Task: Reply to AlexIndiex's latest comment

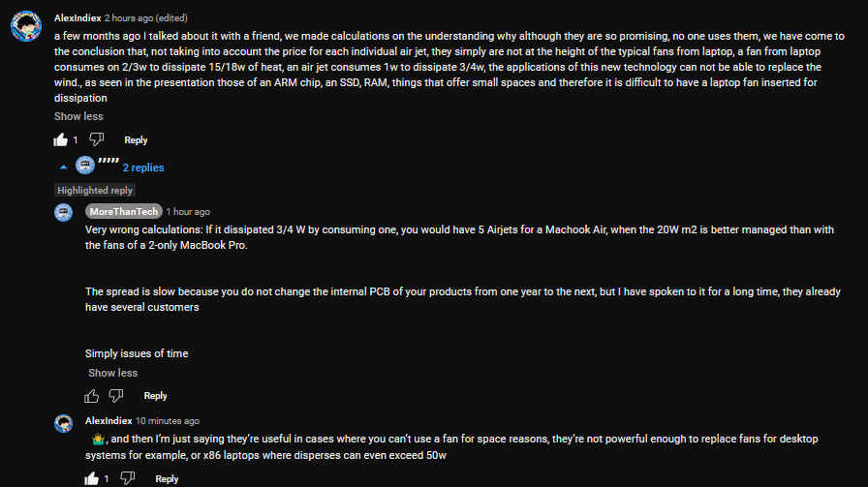Action: (167, 478)
